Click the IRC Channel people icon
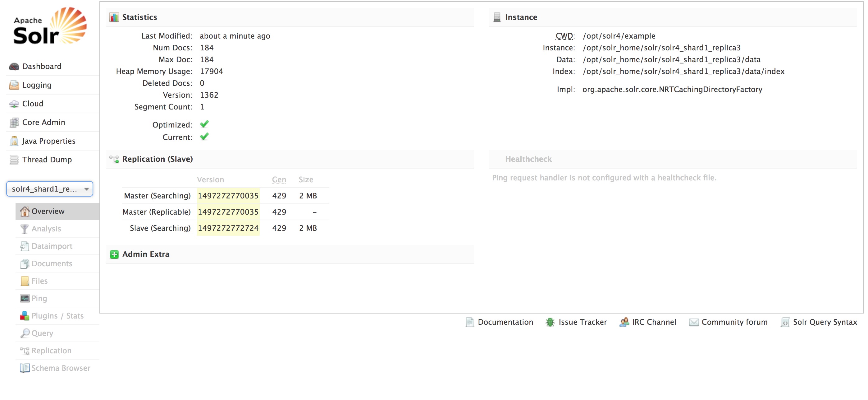 [x=624, y=323]
